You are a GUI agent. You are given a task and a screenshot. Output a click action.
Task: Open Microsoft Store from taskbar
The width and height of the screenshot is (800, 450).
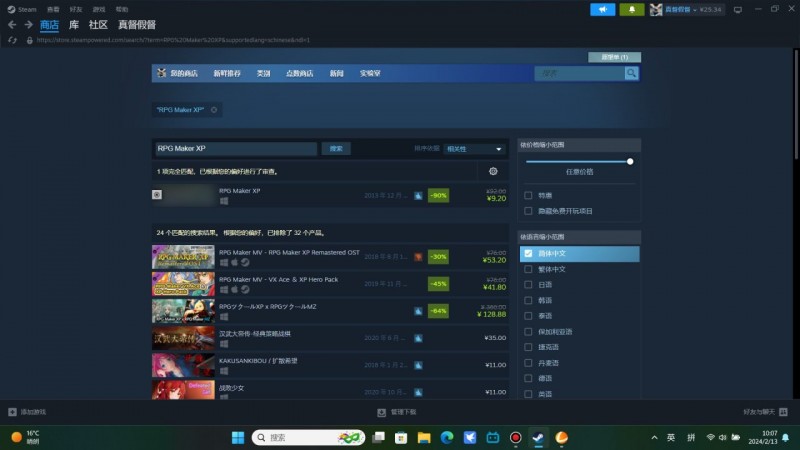[x=401, y=437]
